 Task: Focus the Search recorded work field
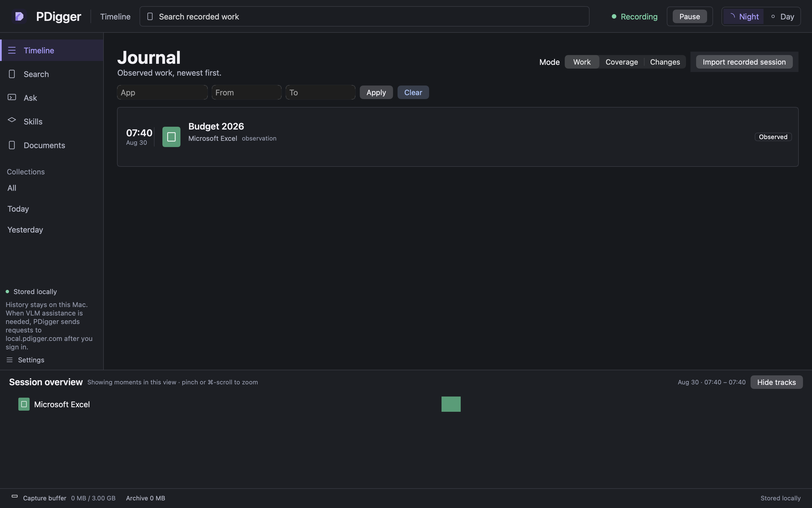pos(364,16)
